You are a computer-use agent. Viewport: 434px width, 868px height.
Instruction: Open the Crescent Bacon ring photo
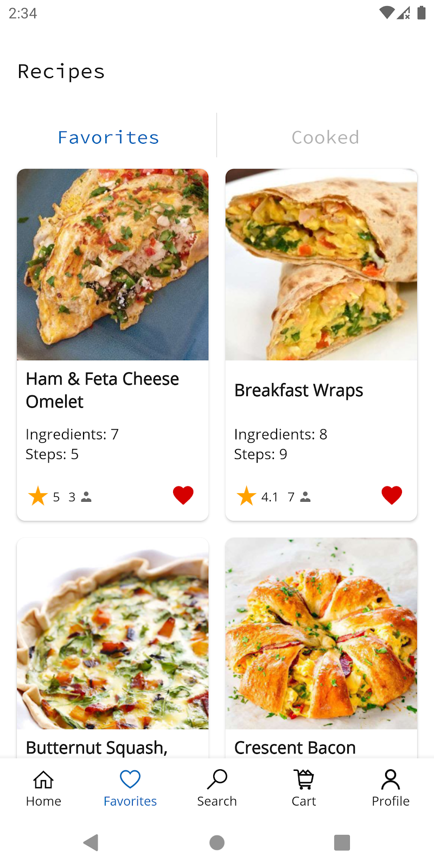click(x=321, y=634)
